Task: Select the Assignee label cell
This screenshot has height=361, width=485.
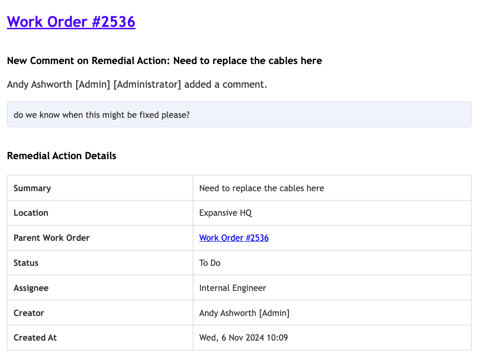Action: [100, 288]
